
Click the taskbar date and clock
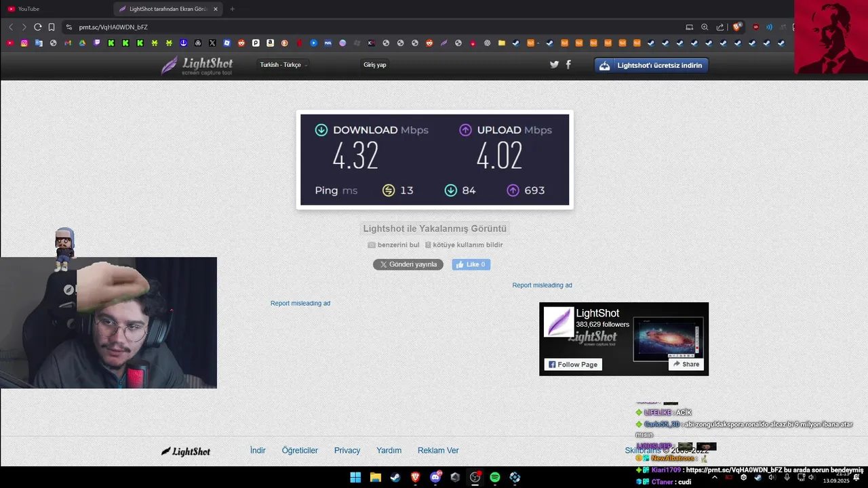tap(837, 477)
